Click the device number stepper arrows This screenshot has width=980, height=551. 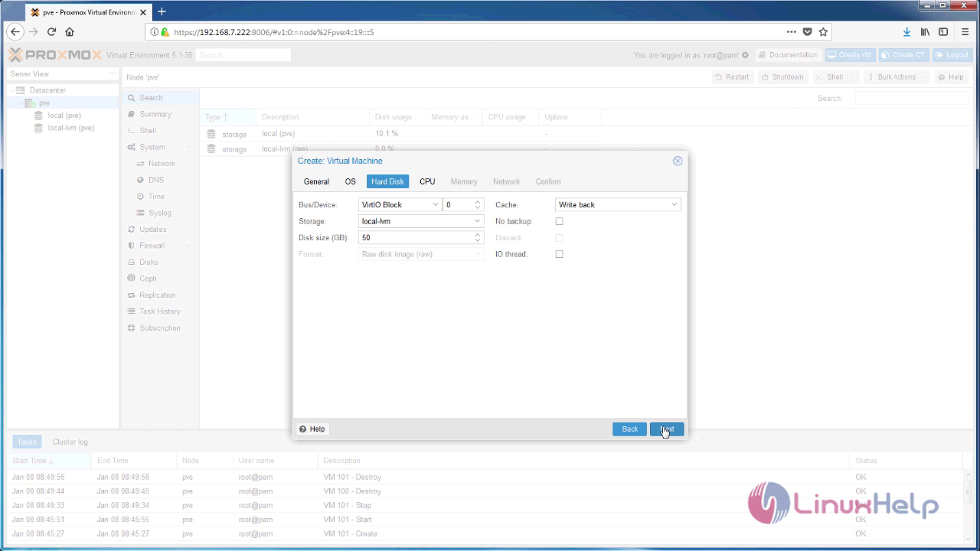pyautogui.click(x=478, y=205)
